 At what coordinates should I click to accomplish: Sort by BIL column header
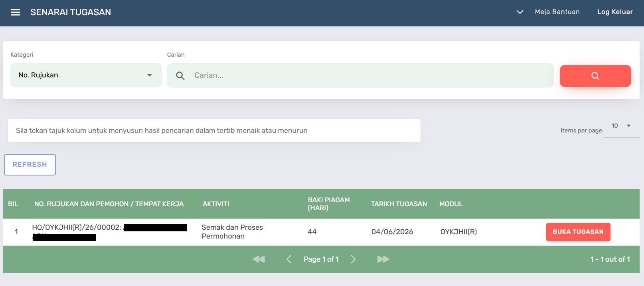13,204
